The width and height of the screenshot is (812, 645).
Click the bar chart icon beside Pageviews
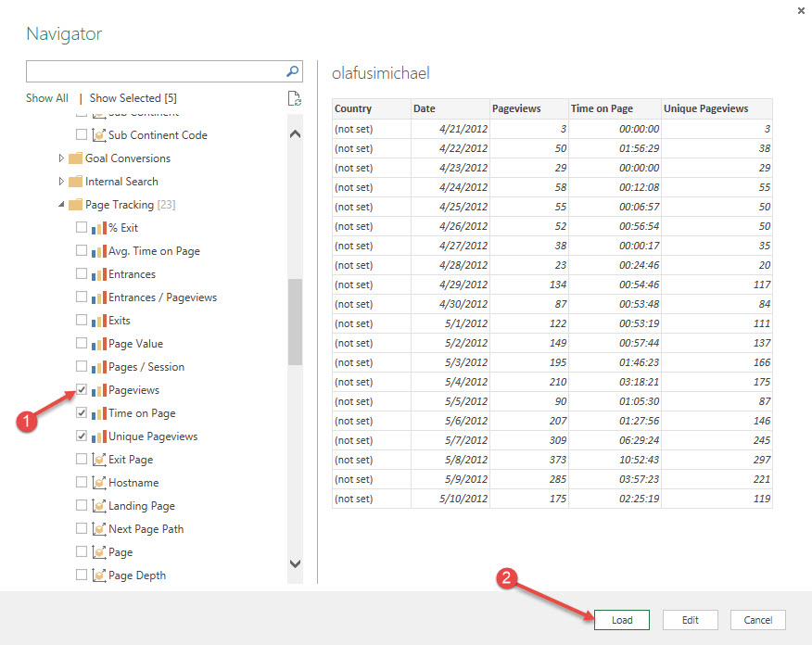coord(98,389)
